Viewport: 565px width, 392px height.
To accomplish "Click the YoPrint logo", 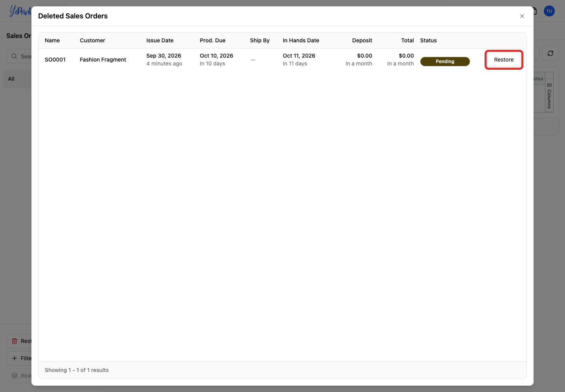I will (x=20, y=11).
